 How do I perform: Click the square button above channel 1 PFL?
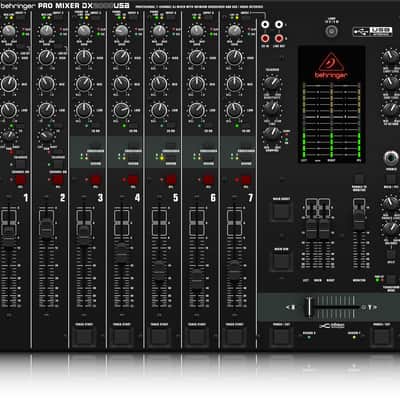(x=20, y=164)
